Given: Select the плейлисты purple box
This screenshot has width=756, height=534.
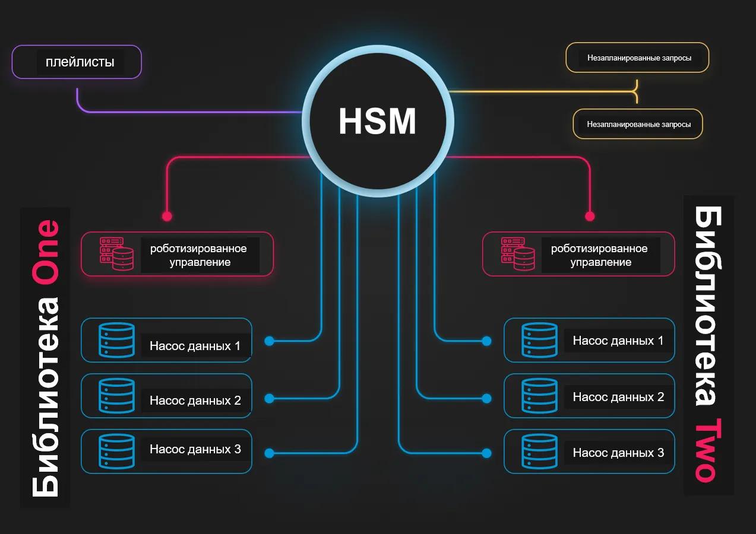Looking at the screenshot, I should click(77, 62).
